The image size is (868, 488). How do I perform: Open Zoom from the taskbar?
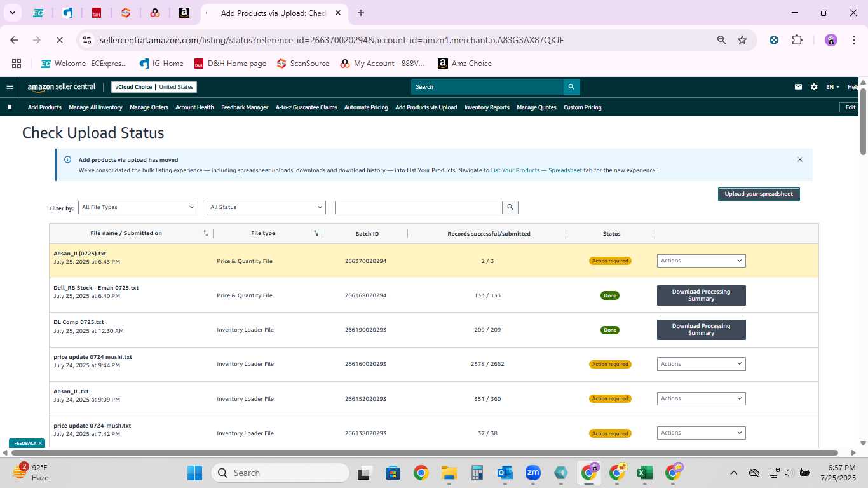pyautogui.click(x=532, y=473)
